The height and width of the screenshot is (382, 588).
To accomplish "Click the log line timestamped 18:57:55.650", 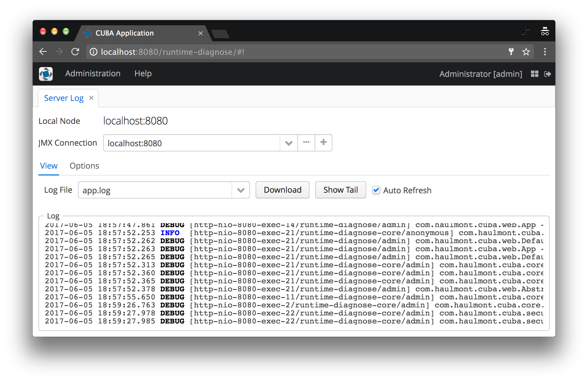I will (294, 297).
